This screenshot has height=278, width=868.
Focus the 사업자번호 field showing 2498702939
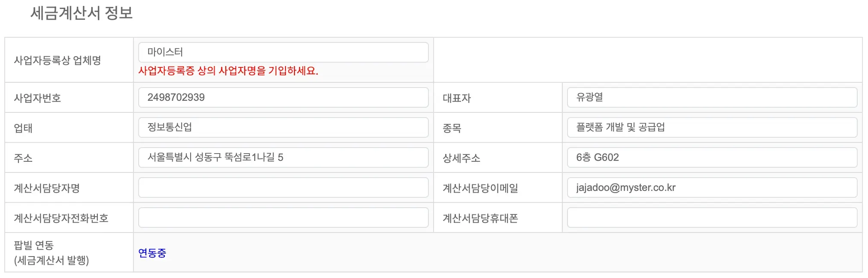(x=283, y=98)
